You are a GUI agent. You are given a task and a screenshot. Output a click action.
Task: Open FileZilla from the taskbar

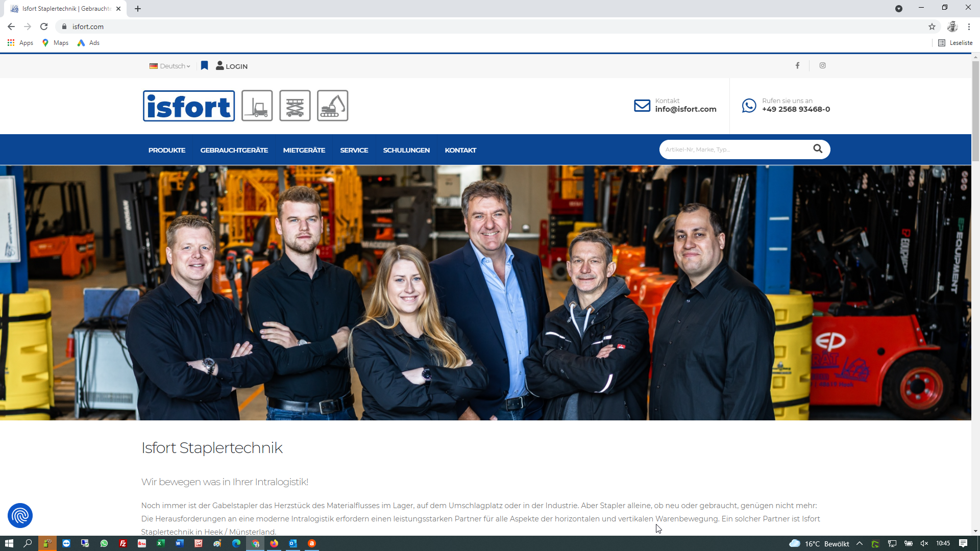[x=123, y=543]
